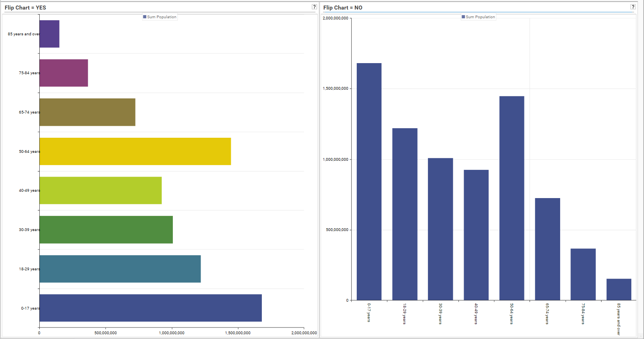
Task: Select the purple 85 years and over horizontal bar
Action: pyautogui.click(x=49, y=34)
